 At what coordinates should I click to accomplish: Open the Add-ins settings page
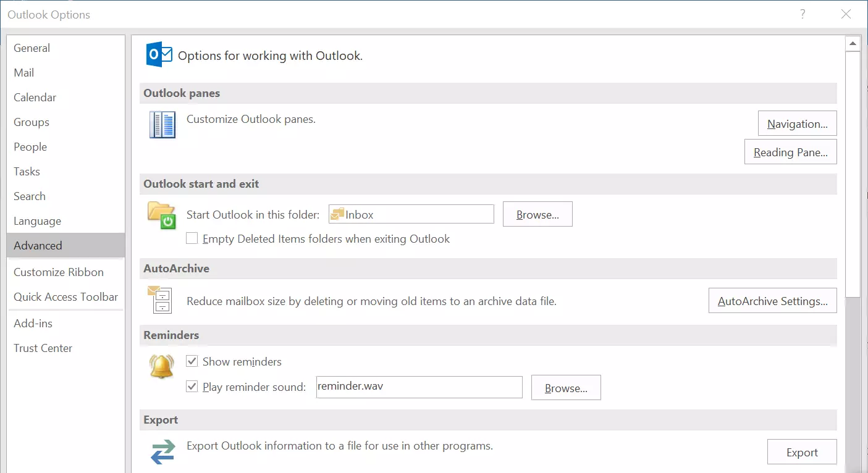coord(32,323)
